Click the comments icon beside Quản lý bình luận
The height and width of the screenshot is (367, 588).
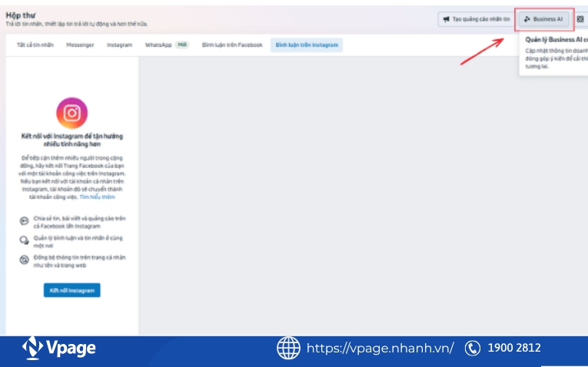[x=25, y=240]
